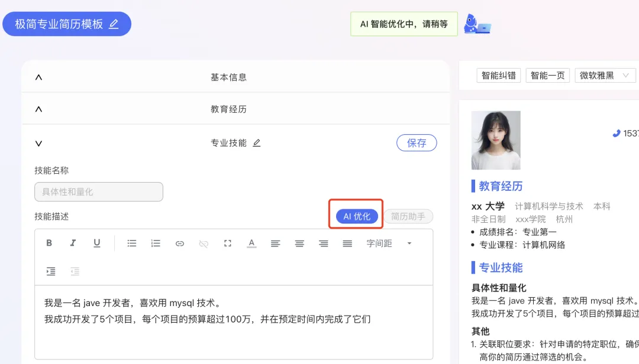The image size is (639, 364).
Task: Apply italic formatting
Action: [x=73, y=243]
